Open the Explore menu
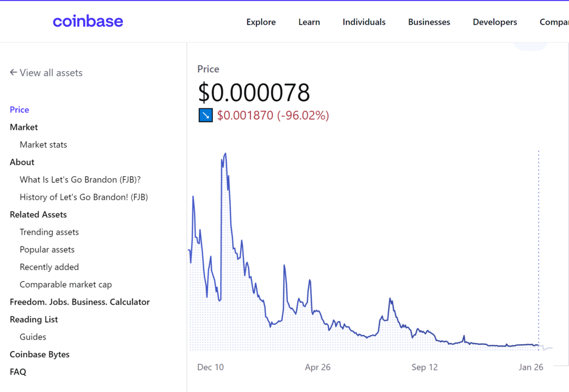Viewport: 569px width, 392px height. point(261,22)
